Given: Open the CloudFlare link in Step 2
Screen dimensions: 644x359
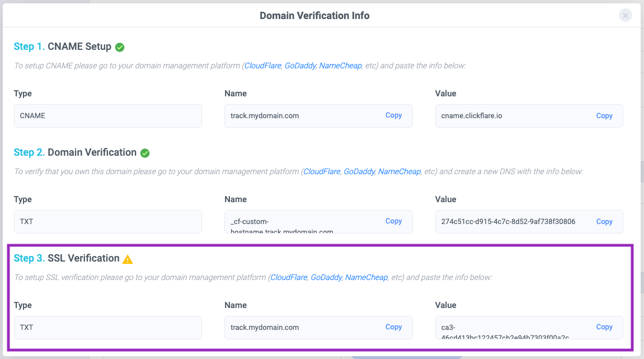Looking at the screenshot, I should click(x=322, y=171).
